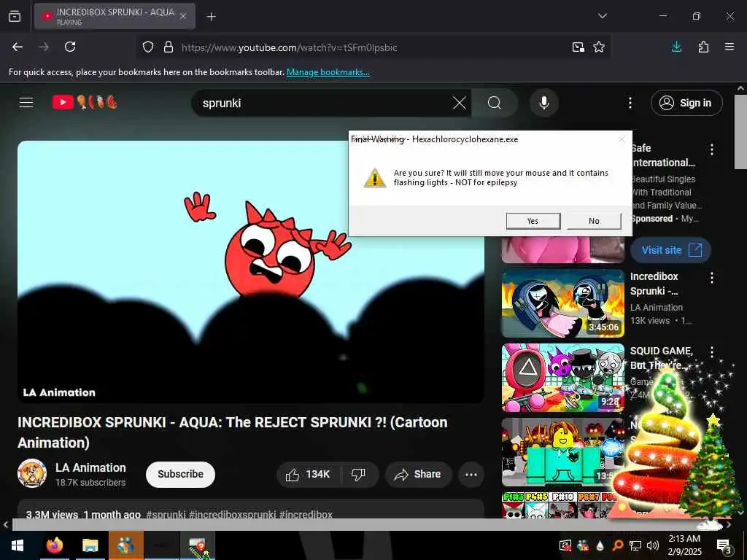
Task: Open LA Animation channel avatar
Action: tap(32, 474)
